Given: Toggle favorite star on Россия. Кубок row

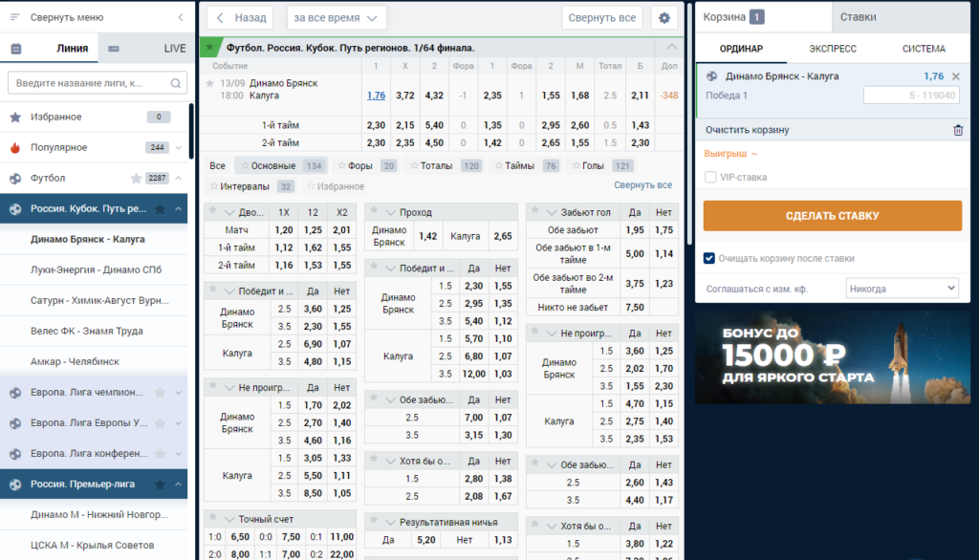Looking at the screenshot, I should pyautogui.click(x=160, y=208).
